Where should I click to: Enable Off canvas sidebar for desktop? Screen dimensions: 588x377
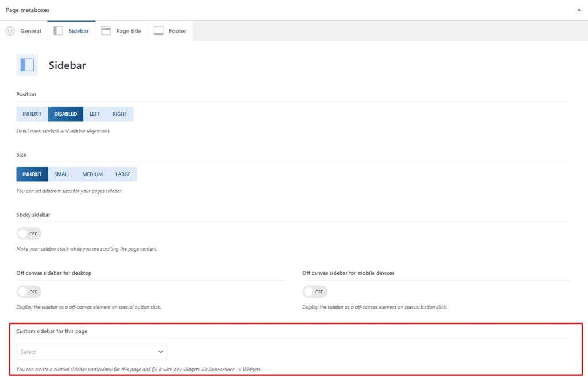click(x=29, y=292)
